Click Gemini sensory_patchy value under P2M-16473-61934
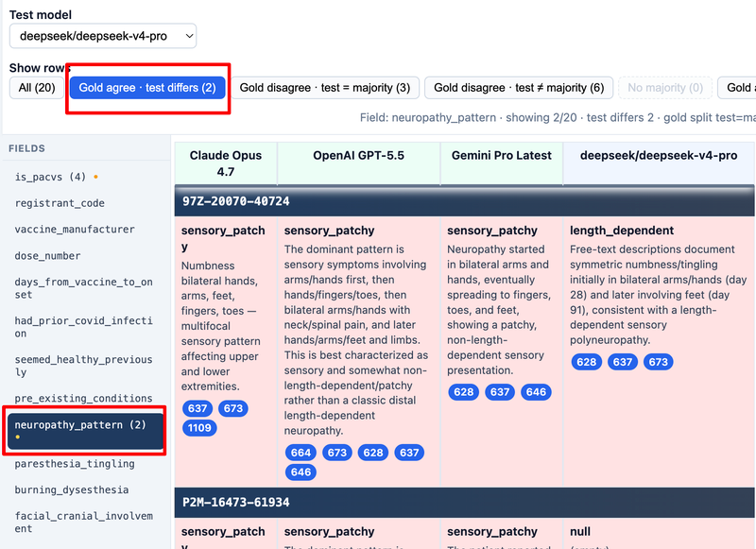756x549 pixels. [492, 532]
